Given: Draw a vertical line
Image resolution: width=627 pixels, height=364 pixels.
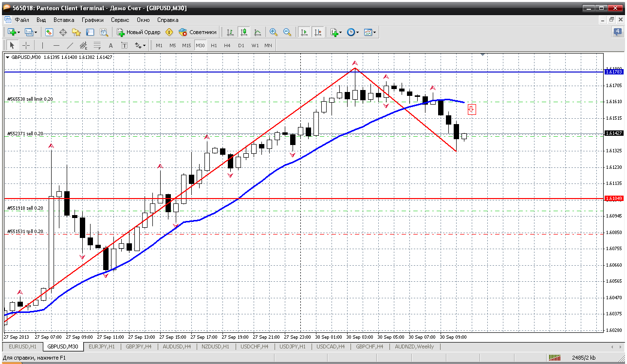Looking at the screenshot, I should (x=42, y=45).
